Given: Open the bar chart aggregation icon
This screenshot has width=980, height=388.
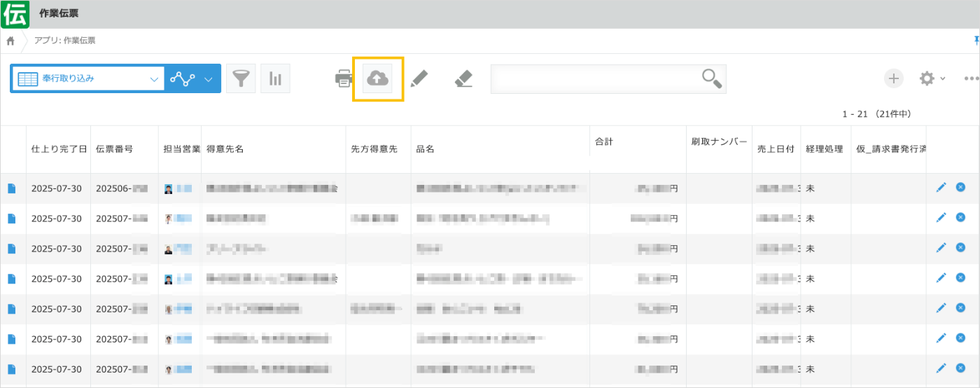Looking at the screenshot, I should (275, 79).
